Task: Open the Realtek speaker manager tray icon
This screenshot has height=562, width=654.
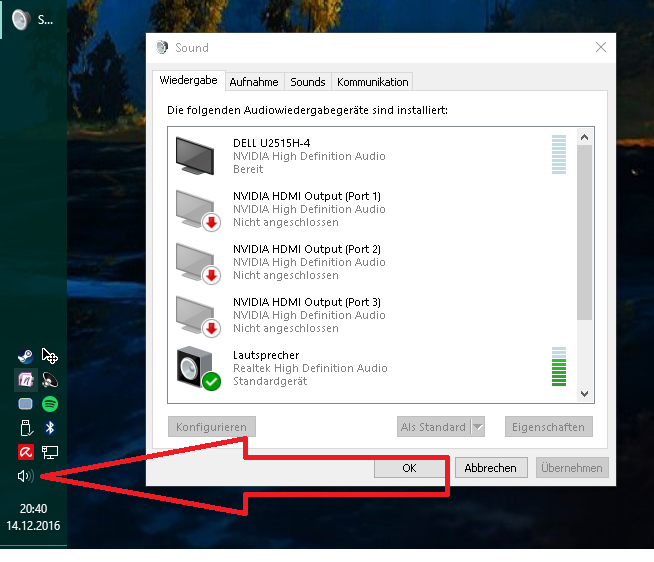Action: [x=50, y=380]
